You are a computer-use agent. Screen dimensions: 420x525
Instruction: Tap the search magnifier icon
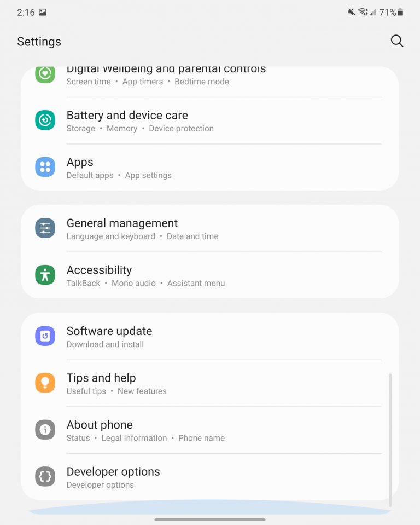click(397, 41)
